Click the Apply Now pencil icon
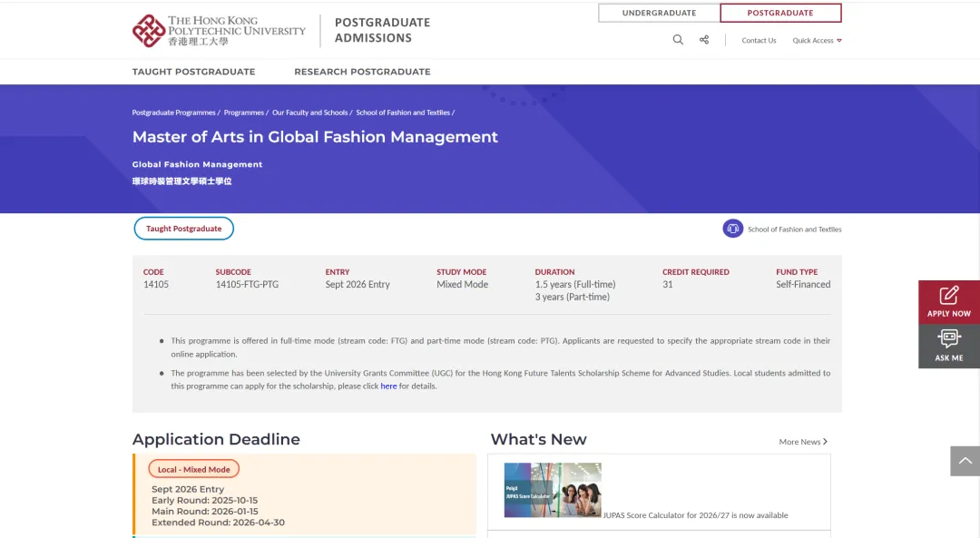The image size is (980, 538). (x=949, y=296)
